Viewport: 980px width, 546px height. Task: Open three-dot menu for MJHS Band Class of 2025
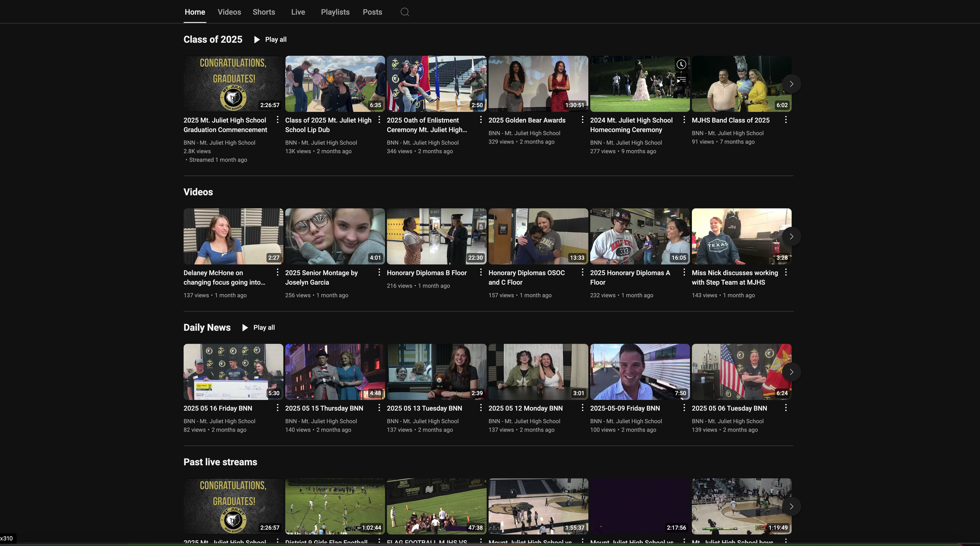[x=786, y=120]
